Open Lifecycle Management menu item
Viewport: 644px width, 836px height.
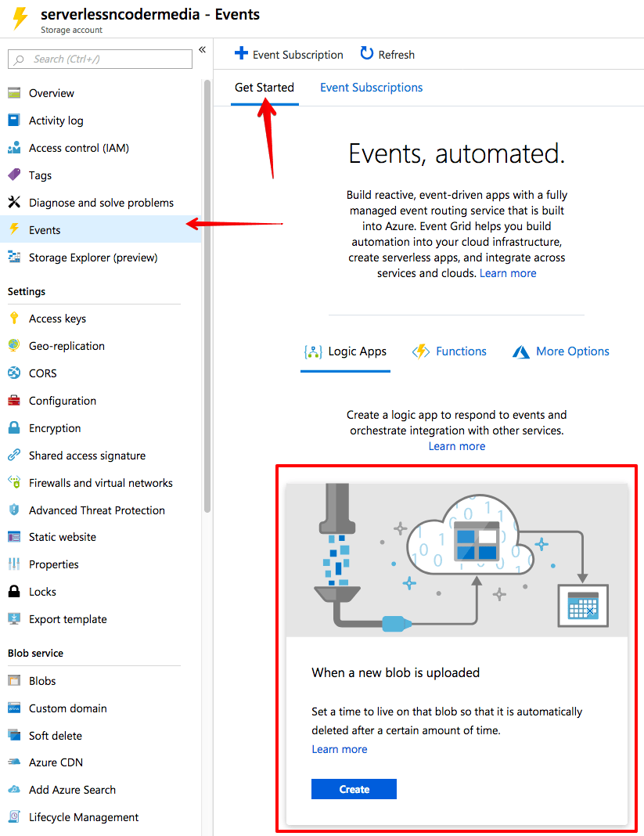tap(84, 817)
